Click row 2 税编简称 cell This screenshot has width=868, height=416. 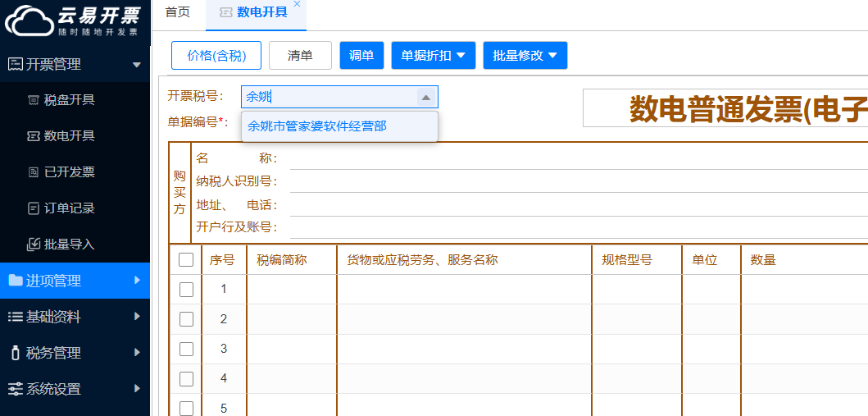[x=292, y=319]
